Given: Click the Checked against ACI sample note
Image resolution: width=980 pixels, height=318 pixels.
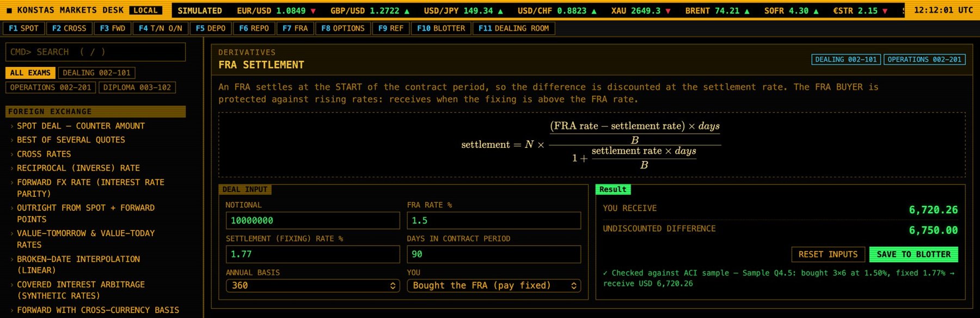Looking at the screenshot, I should point(779,278).
